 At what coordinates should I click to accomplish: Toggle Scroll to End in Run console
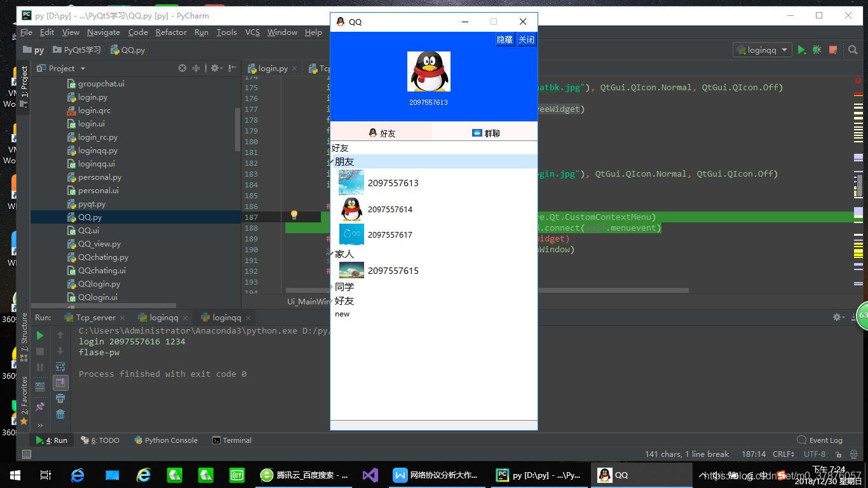pos(60,383)
